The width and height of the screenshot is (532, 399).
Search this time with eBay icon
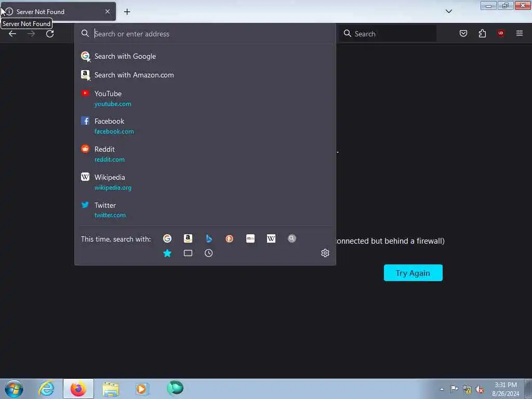[x=250, y=238]
